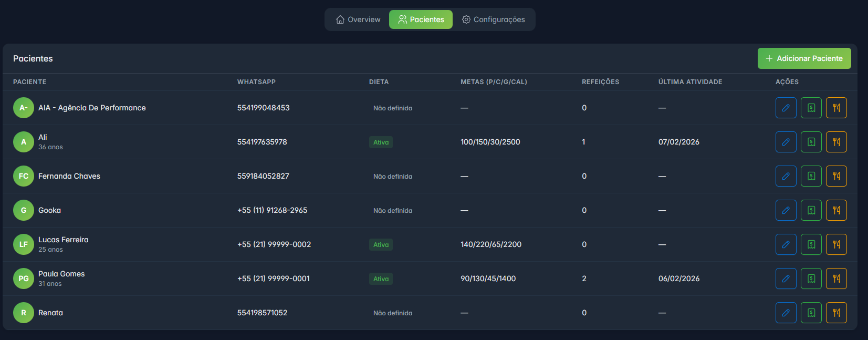Click the Adicionar Paciente button

(x=804, y=58)
